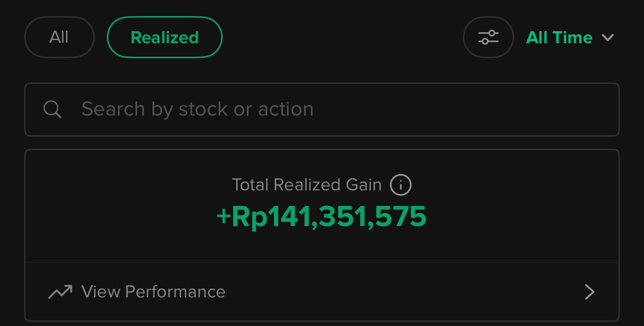Click the chevron next to All Time
This screenshot has width=644, height=326.
[x=608, y=38]
